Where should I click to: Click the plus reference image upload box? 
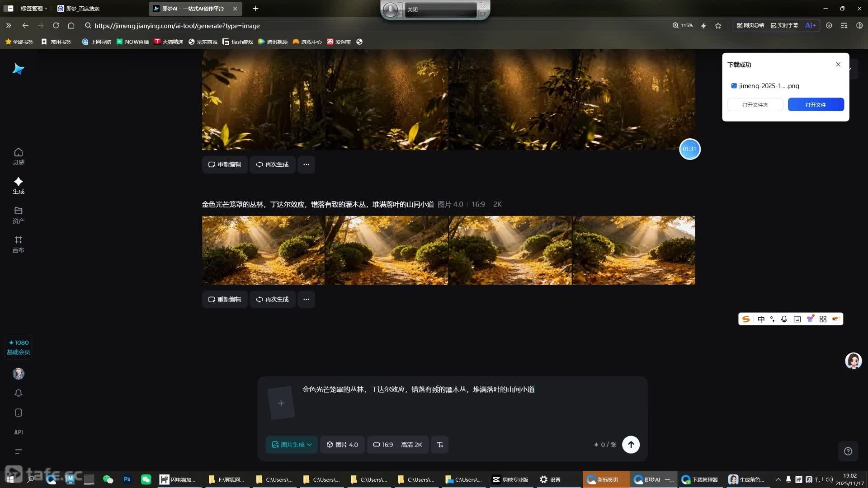(x=281, y=403)
